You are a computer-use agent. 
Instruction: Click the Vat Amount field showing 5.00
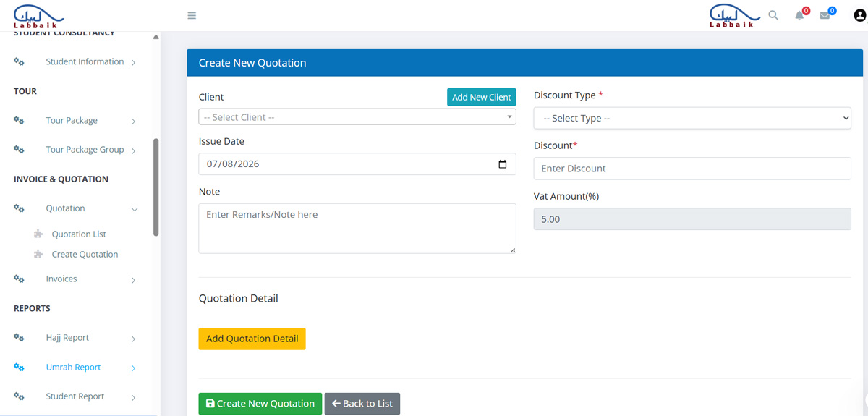tap(692, 219)
